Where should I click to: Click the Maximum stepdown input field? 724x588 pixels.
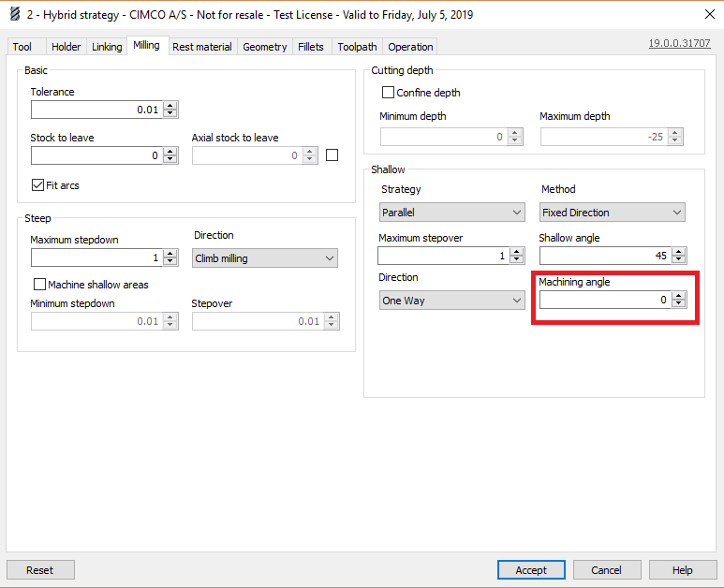[x=96, y=257]
